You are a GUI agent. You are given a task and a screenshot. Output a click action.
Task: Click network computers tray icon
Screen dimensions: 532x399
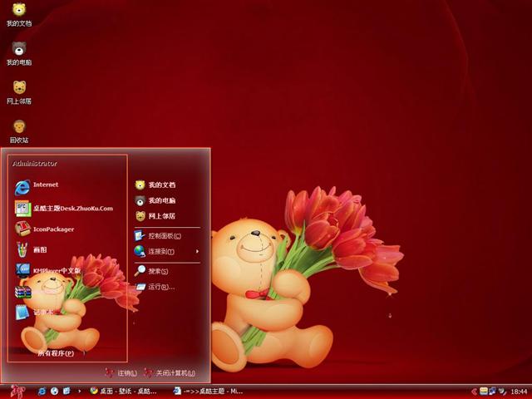coord(492,392)
